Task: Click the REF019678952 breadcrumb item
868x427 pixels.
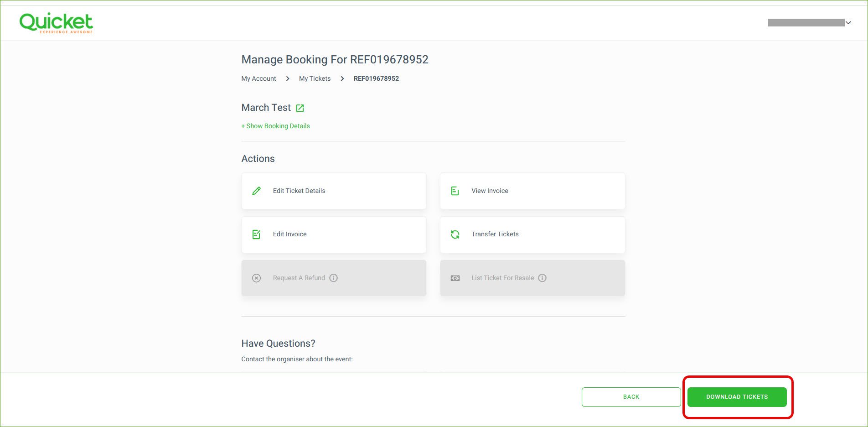Action: tap(376, 78)
